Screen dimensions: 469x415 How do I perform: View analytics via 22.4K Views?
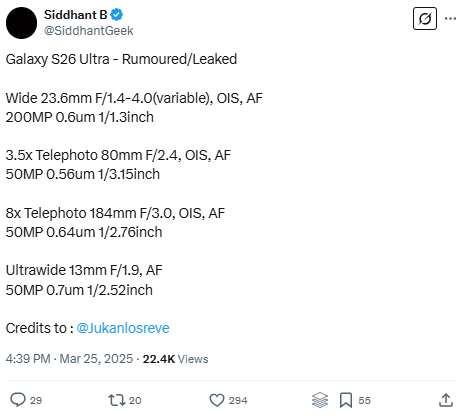pos(175,359)
